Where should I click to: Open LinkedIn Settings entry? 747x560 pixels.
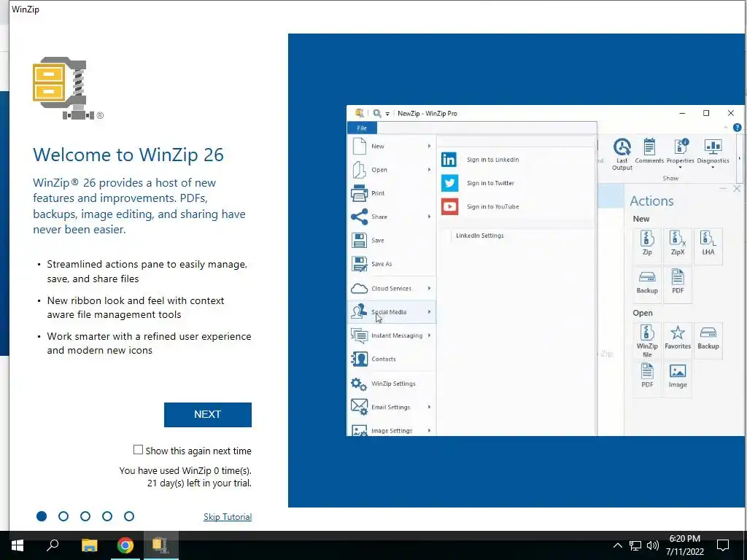[x=480, y=236]
